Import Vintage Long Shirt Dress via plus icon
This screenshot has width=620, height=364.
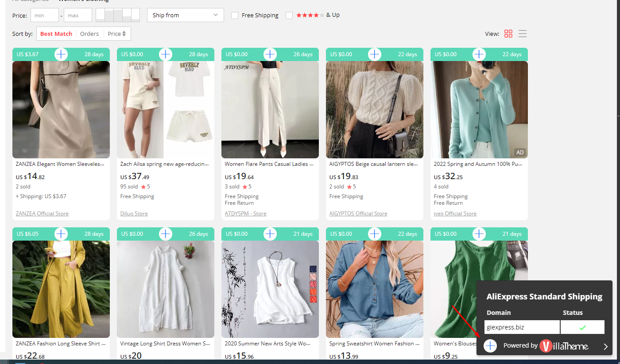click(x=166, y=234)
